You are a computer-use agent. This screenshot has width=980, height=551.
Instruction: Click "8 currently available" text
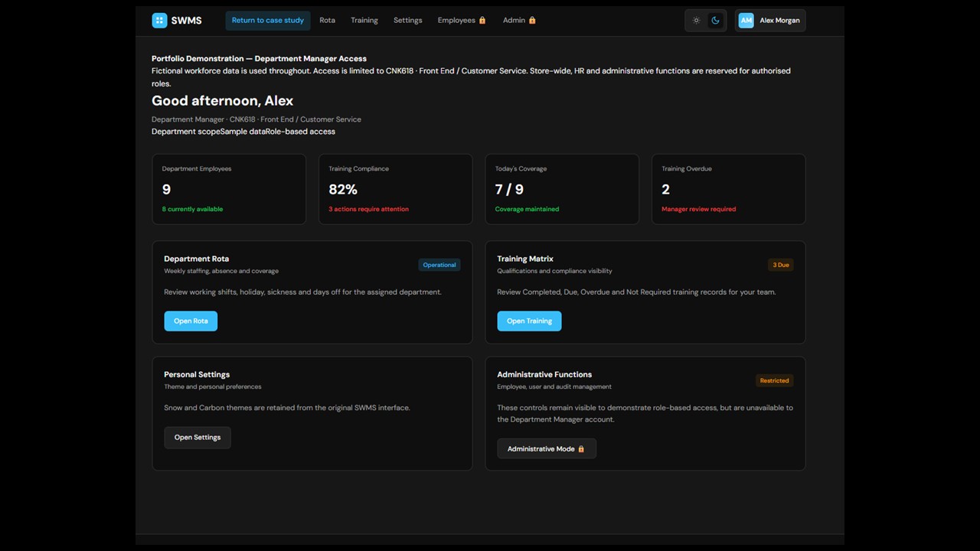[192, 209]
